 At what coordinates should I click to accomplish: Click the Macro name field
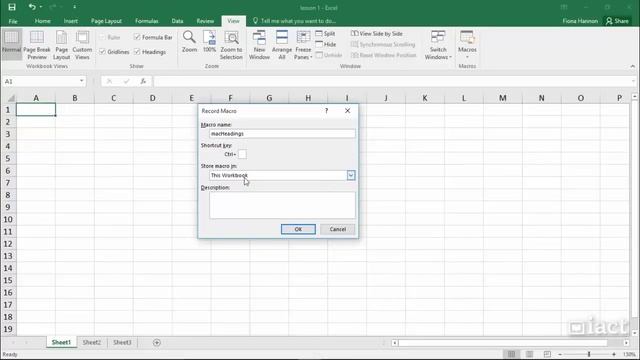(282, 133)
